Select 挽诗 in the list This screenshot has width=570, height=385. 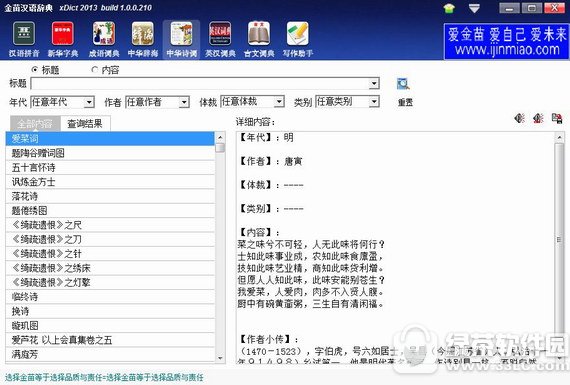(x=110, y=311)
